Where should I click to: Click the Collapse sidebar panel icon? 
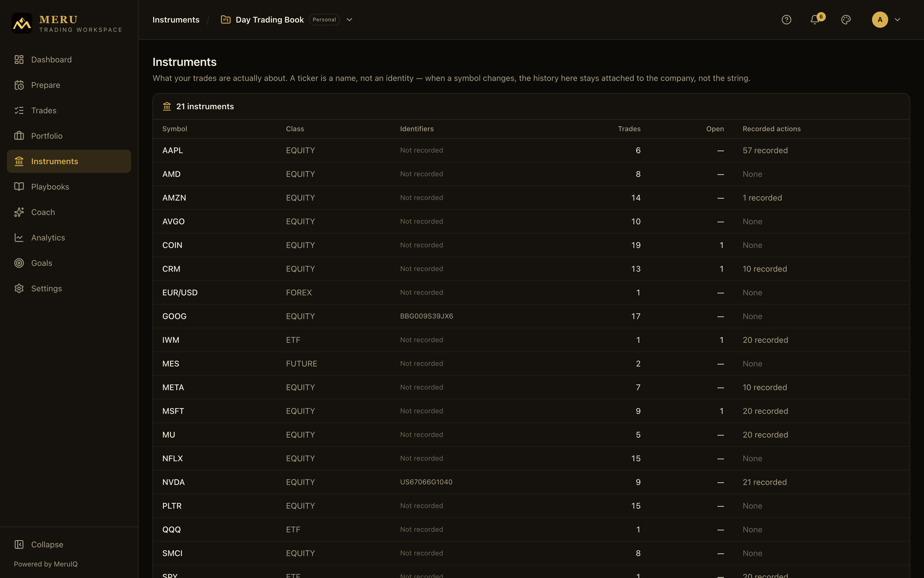tap(19, 544)
